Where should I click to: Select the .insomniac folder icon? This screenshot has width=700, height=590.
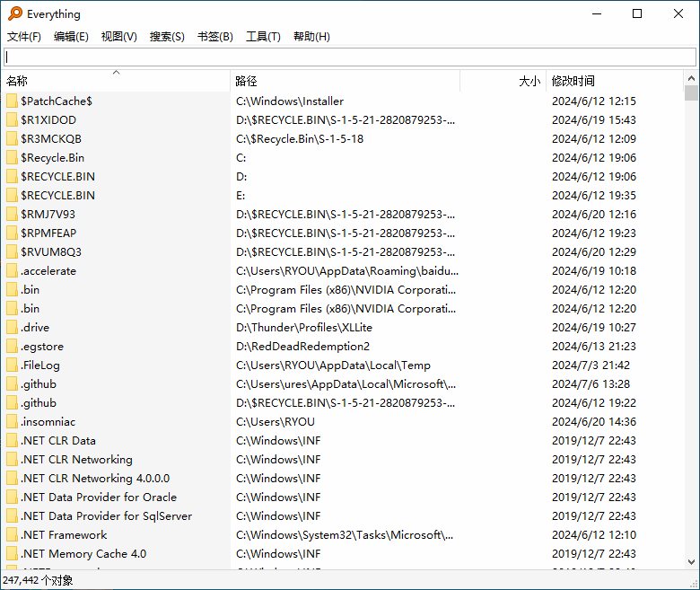pos(12,421)
